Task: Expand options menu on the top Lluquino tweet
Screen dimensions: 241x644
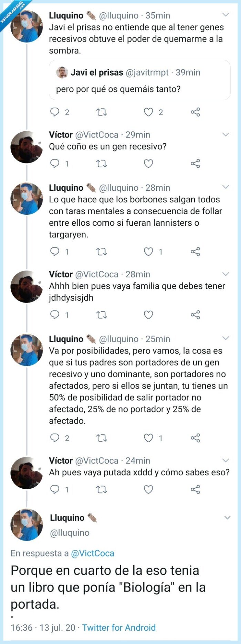Action: [226, 14]
